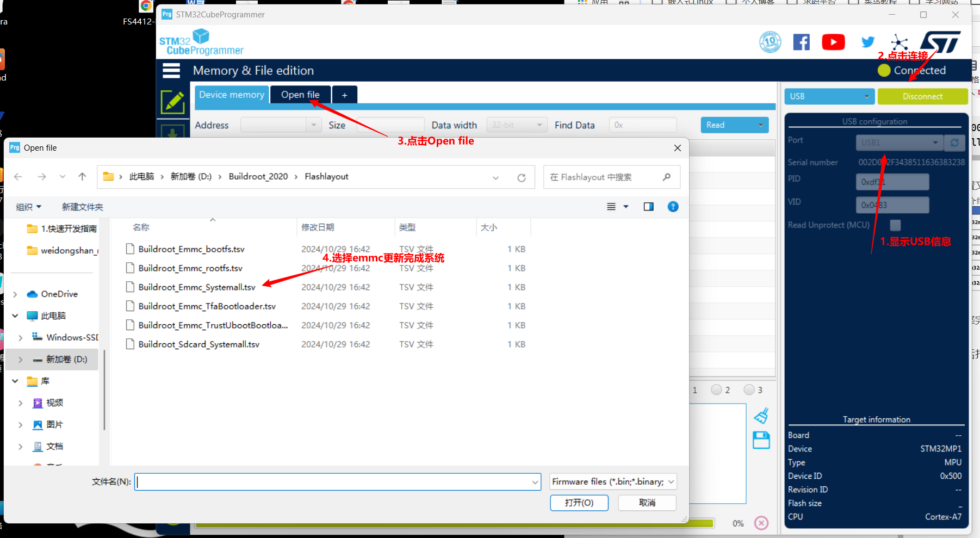Focus the 文件名 input field
The image size is (980, 538).
coord(337,482)
